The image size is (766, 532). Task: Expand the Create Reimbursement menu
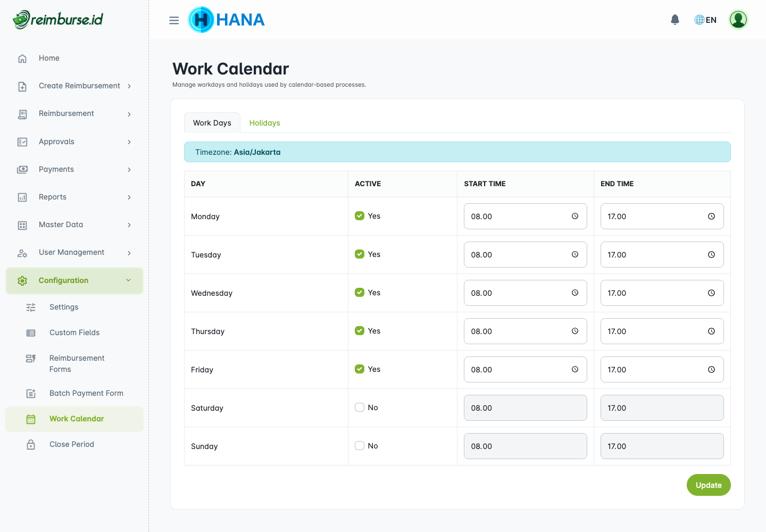coord(80,86)
